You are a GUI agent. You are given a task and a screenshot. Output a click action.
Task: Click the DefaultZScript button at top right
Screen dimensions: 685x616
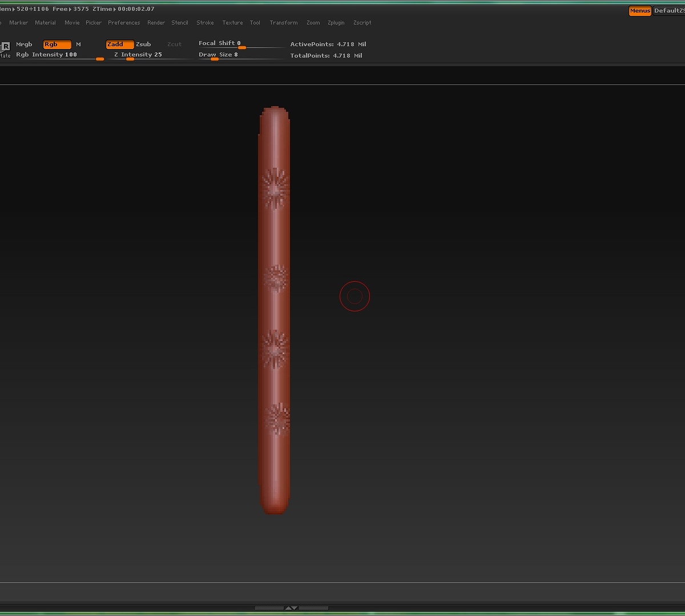point(669,10)
